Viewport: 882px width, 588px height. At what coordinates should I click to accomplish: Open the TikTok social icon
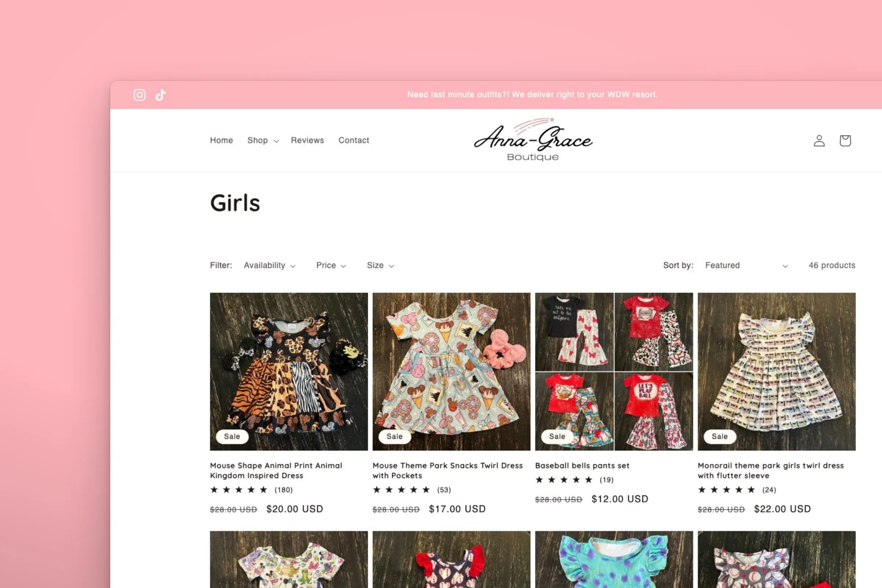tap(161, 95)
